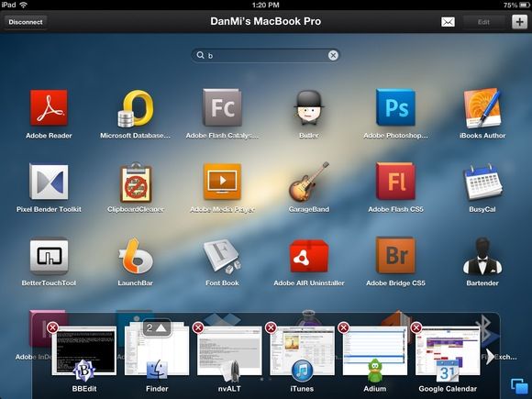Launch Adobe Photoshop
Screen dimensions: 532x399
tap(395, 107)
